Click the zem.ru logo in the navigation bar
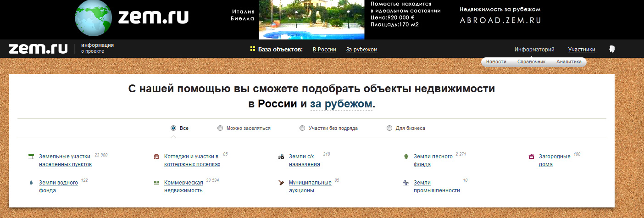 [38, 49]
